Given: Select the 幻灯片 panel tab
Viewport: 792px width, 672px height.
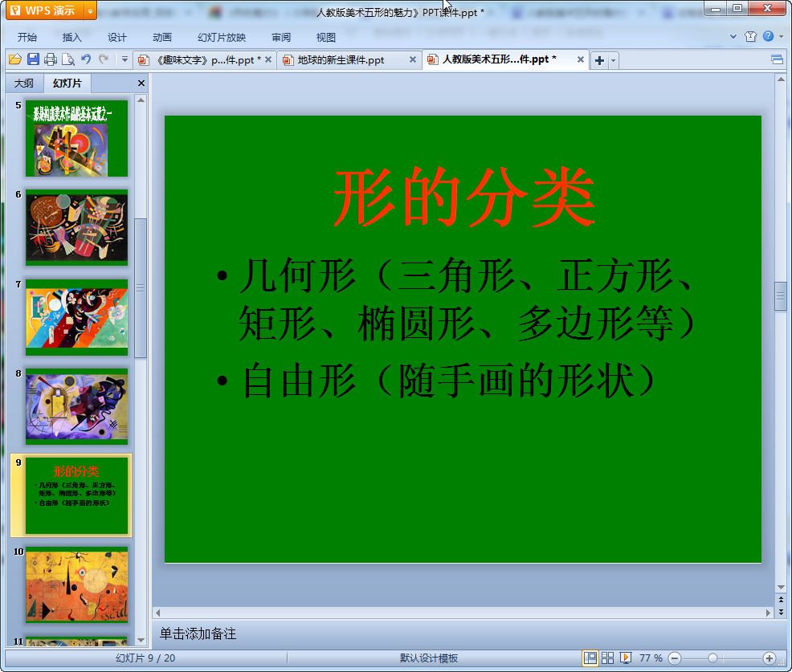Looking at the screenshot, I should point(67,83).
